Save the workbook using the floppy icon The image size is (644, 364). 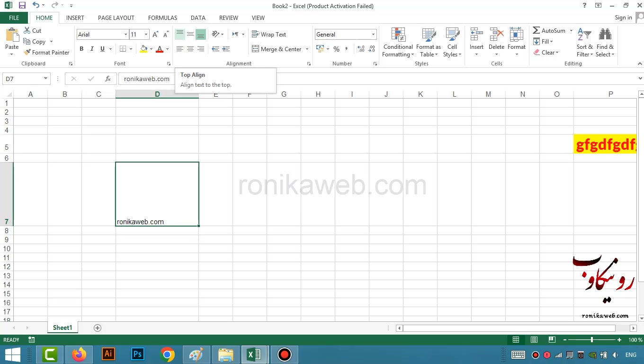point(22,6)
